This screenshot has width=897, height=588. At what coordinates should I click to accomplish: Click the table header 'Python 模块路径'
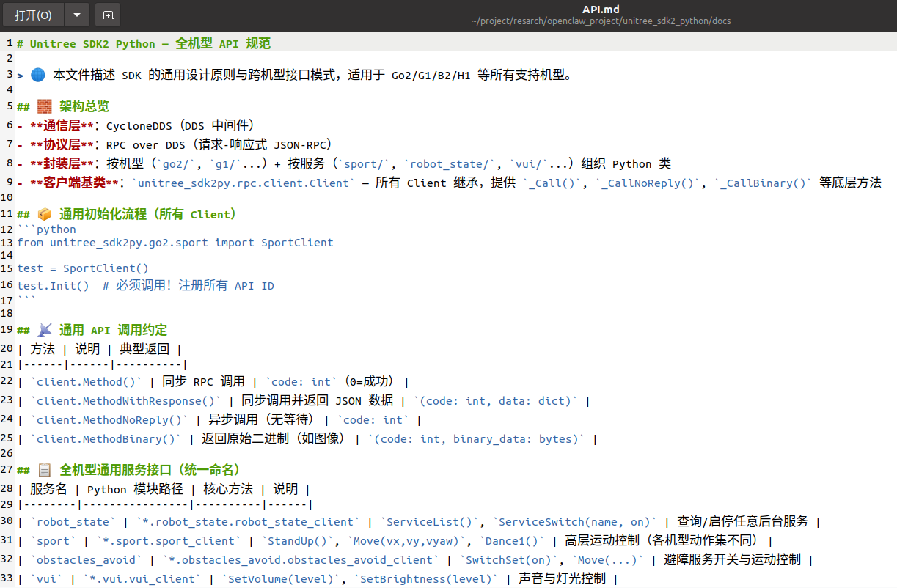[x=136, y=489]
